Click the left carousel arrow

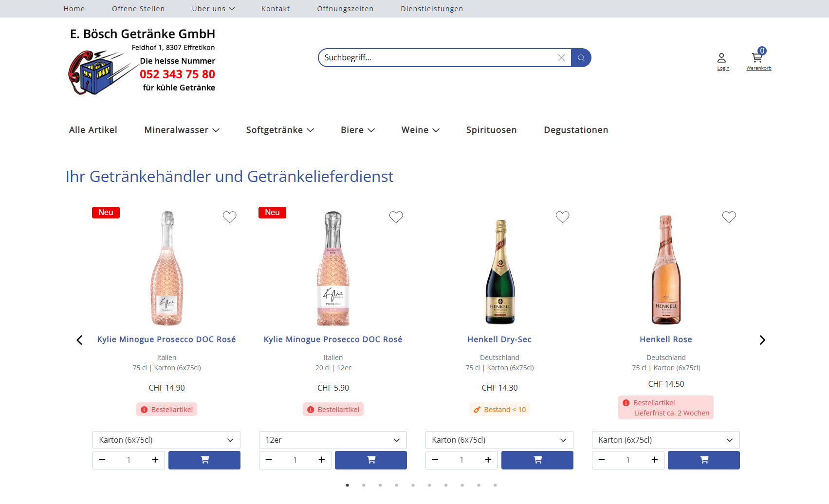(x=79, y=340)
